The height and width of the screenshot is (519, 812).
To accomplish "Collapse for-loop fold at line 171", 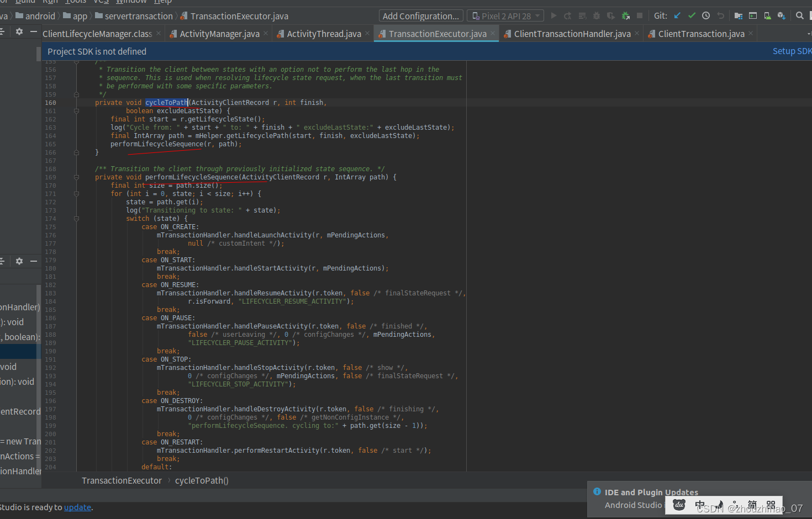I will click(x=76, y=194).
